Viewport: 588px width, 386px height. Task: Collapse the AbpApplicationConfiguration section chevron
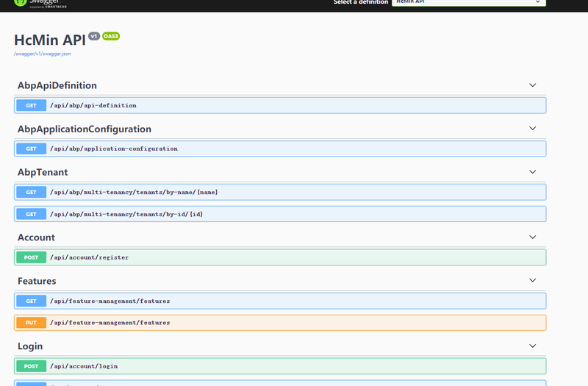coord(532,128)
